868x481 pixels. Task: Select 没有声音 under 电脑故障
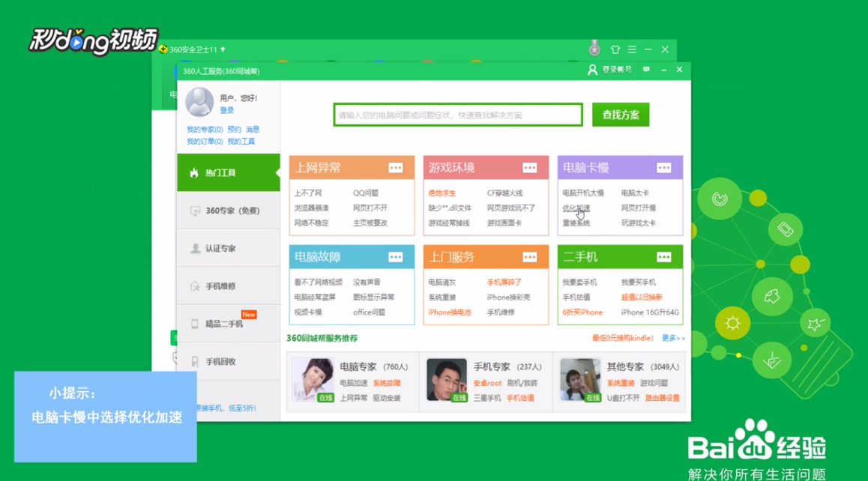367,282
